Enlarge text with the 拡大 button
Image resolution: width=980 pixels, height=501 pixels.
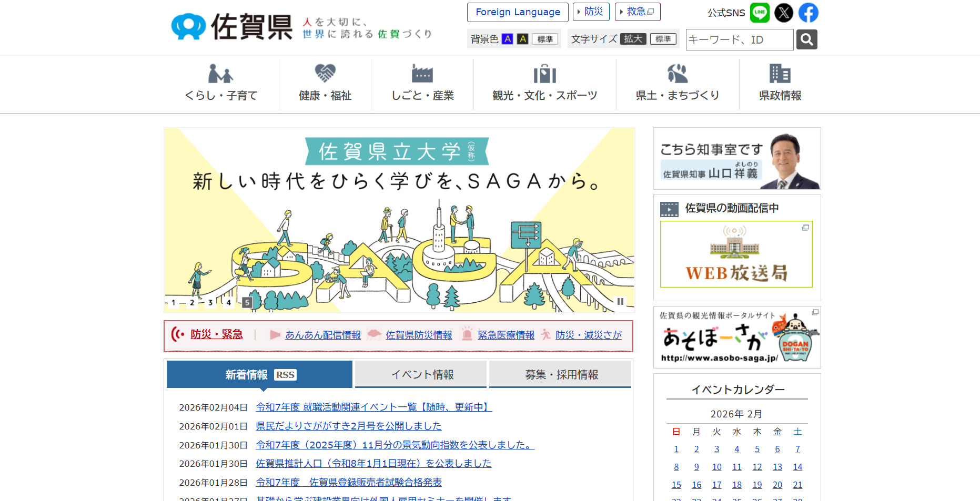tap(633, 38)
